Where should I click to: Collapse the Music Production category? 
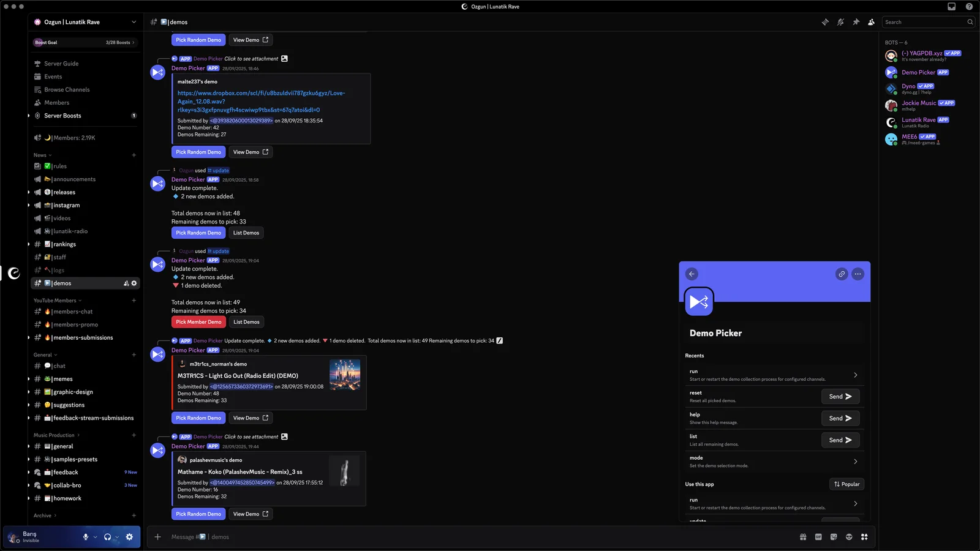coord(55,435)
